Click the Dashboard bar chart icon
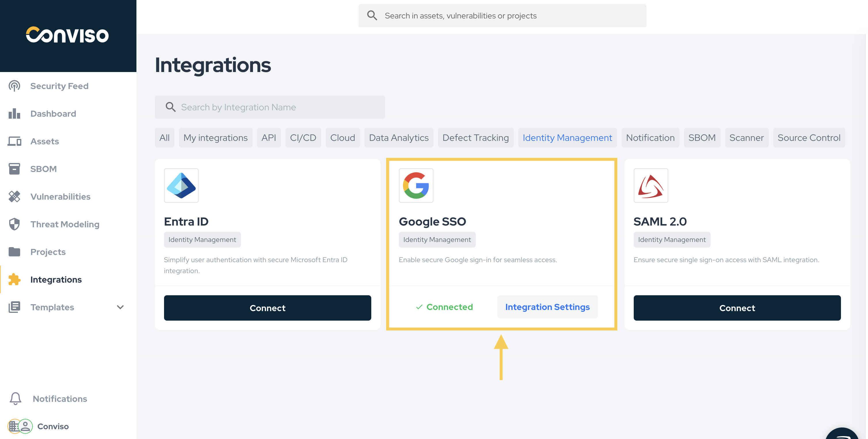This screenshot has width=868, height=439. [x=14, y=113]
